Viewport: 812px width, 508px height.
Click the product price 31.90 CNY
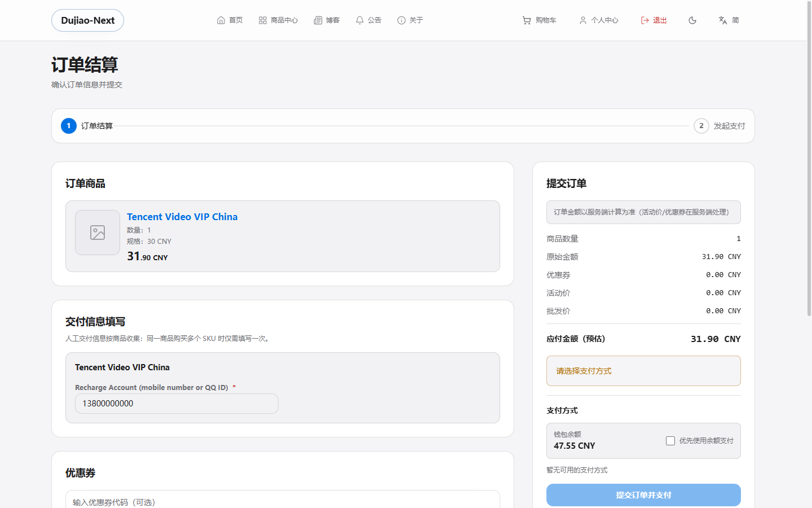147,256
